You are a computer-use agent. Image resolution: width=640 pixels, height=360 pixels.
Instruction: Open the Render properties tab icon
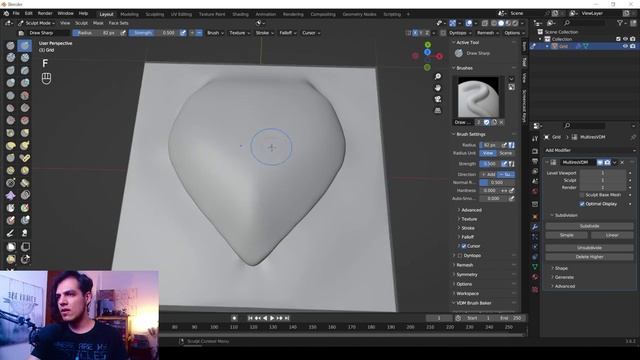pos(535,151)
